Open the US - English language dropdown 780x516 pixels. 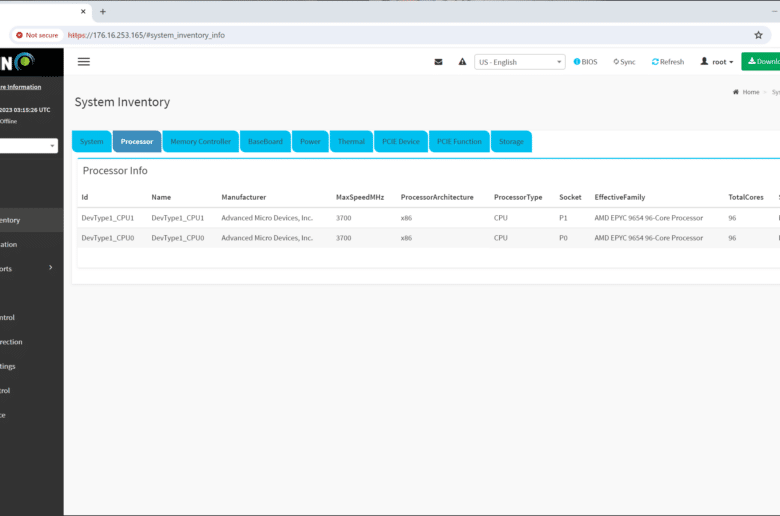click(x=519, y=62)
